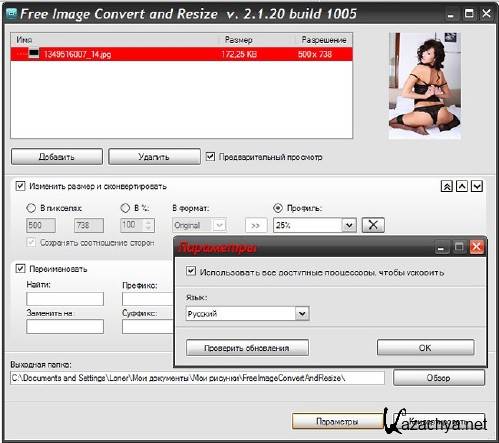
Task: Click the 500 x 738 resolution cell
Action: [x=315, y=54]
